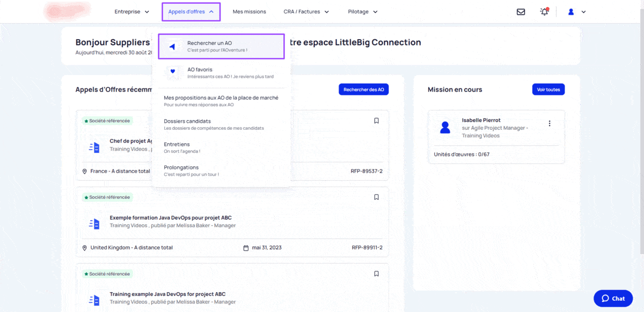Click the location pin icon beside United Kingdom
644x312 pixels.
pos(85,248)
